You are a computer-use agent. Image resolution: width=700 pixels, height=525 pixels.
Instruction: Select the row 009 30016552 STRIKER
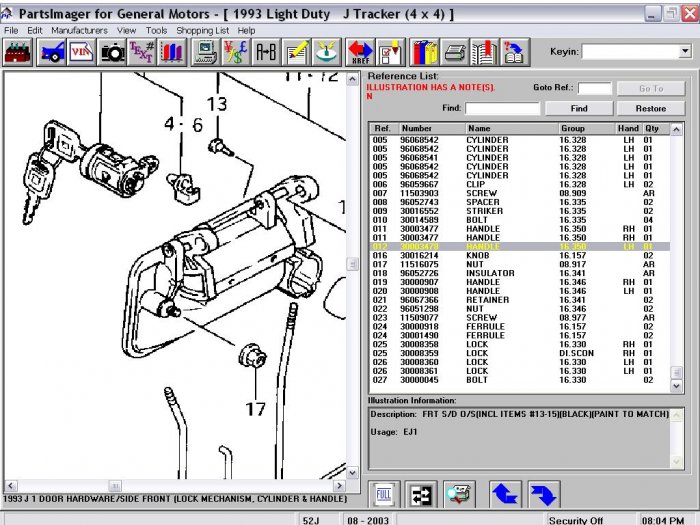click(x=520, y=211)
